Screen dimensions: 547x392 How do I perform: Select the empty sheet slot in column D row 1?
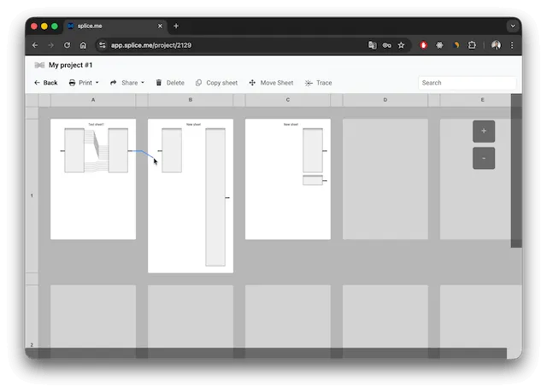(x=385, y=179)
